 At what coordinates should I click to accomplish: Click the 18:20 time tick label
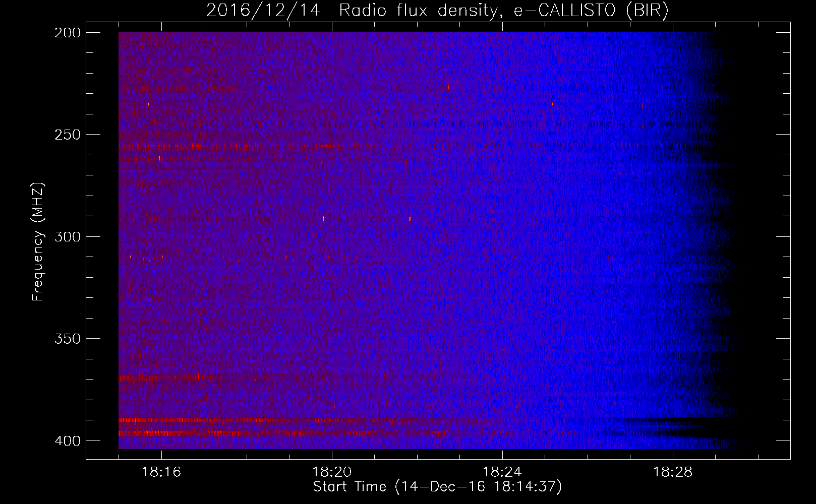click(x=332, y=472)
